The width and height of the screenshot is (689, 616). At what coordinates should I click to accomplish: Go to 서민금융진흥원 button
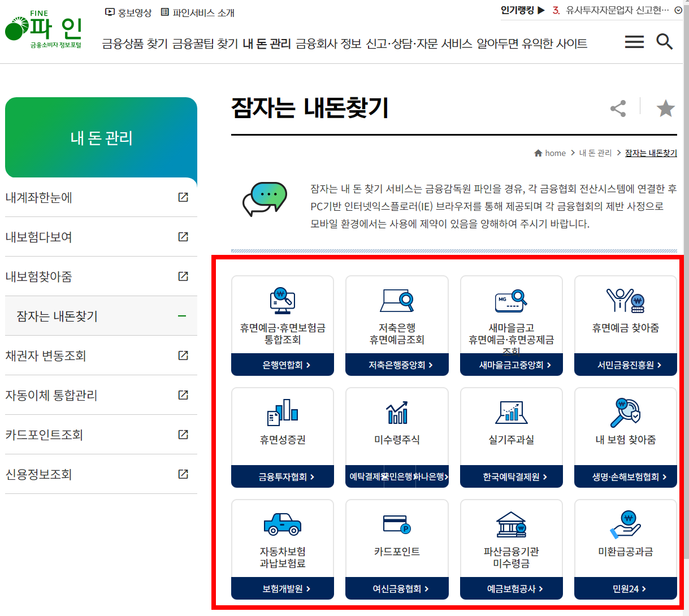click(x=626, y=365)
